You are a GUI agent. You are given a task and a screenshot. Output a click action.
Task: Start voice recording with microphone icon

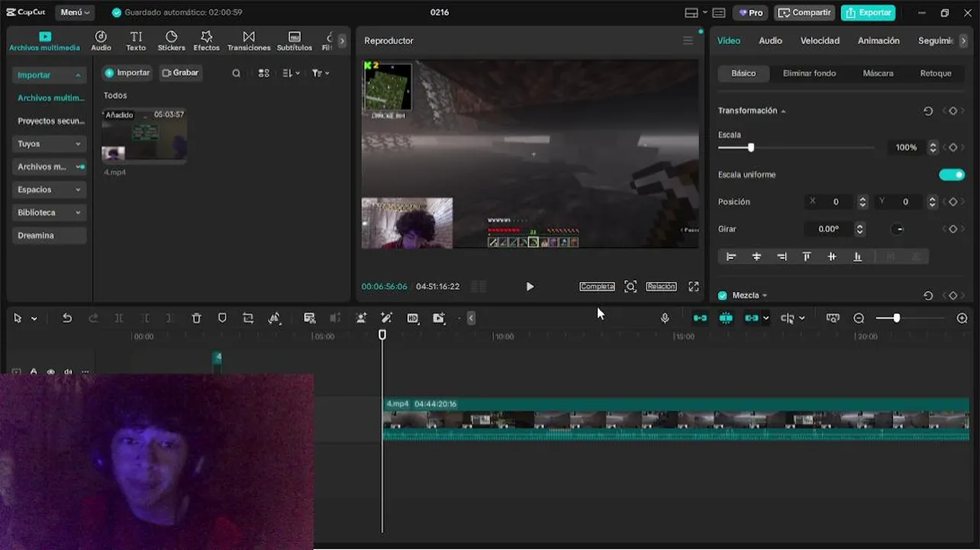coord(665,318)
